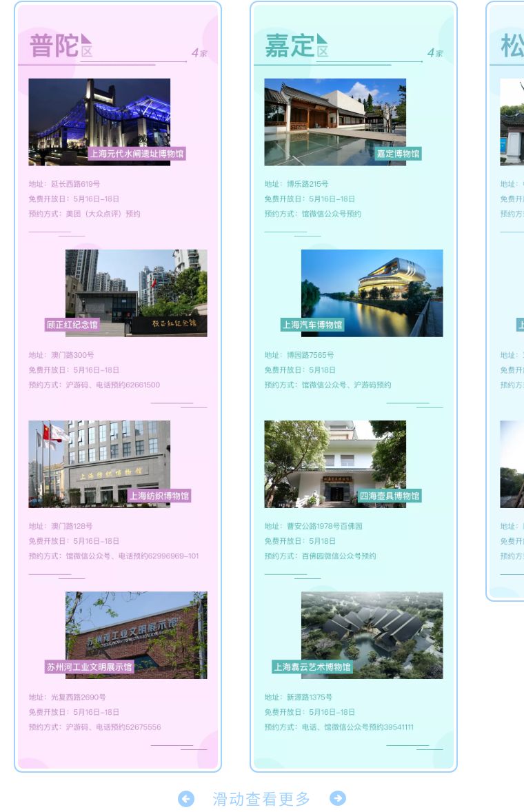Open the 顾正红纪念馆 photo
The image size is (524, 812).
pyautogui.click(x=137, y=293)
